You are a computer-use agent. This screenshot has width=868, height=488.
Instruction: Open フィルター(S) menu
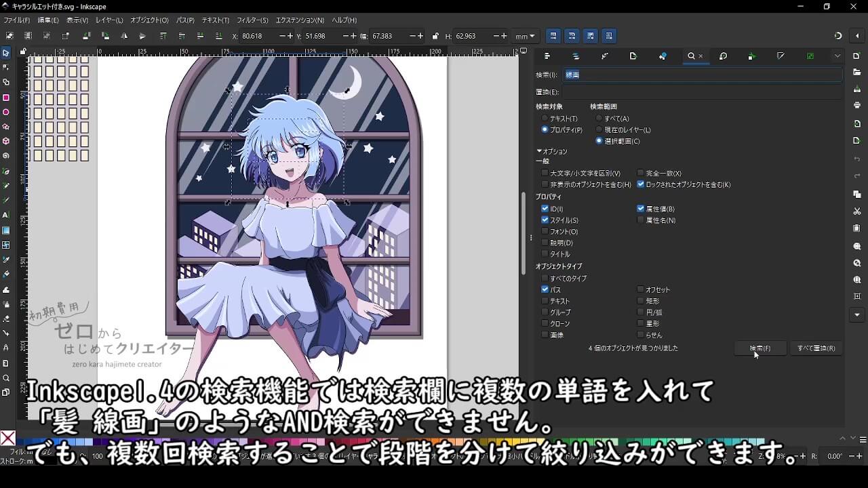(x=253, y=20)
